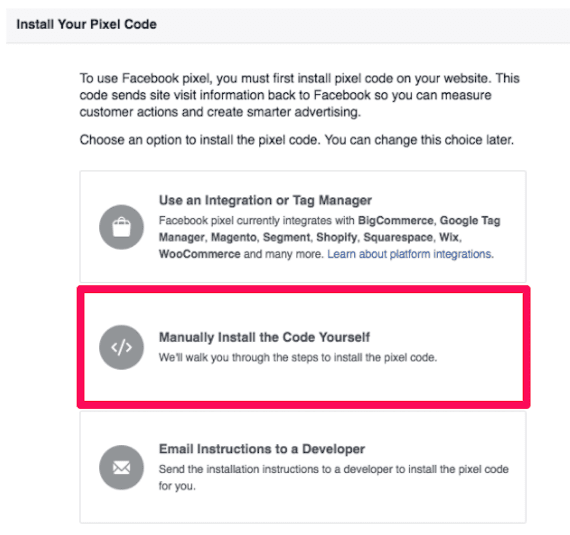Image resolution: width=570 pixels, height=535 pixels.
Task: Click the envelope email icon
Action: (121, 467)
